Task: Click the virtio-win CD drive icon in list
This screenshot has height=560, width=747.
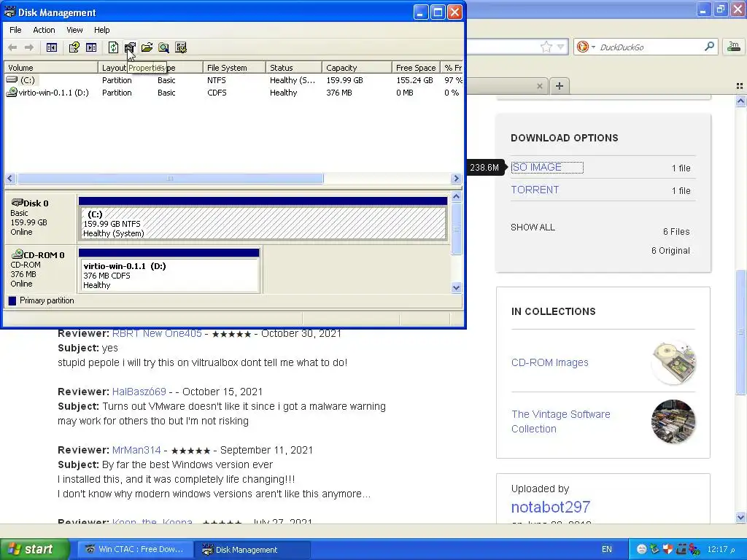Action: coord(12,93)
